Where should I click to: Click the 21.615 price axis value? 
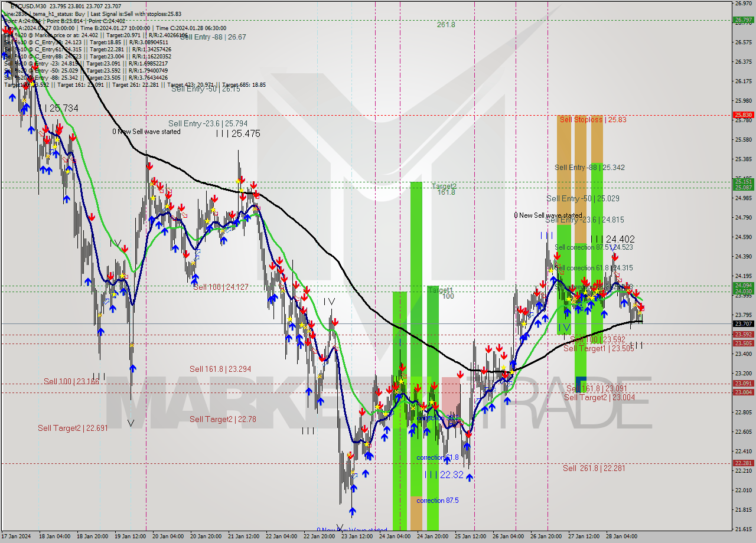point(743,529)
